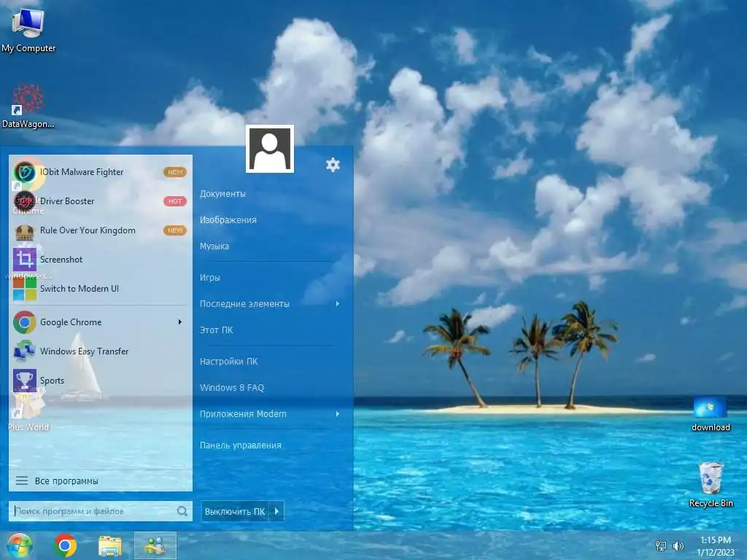Screen dimensions: 747x560
Task: Open Музыка in start menu
Action: (214, 246)
